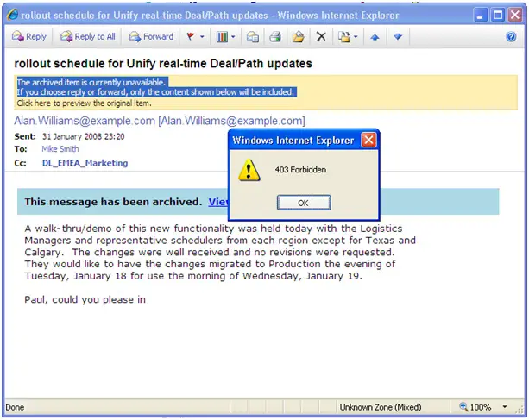Open the flag dropdown arrow
Viewport: 529px width, 420px height.
pos(202,36)
